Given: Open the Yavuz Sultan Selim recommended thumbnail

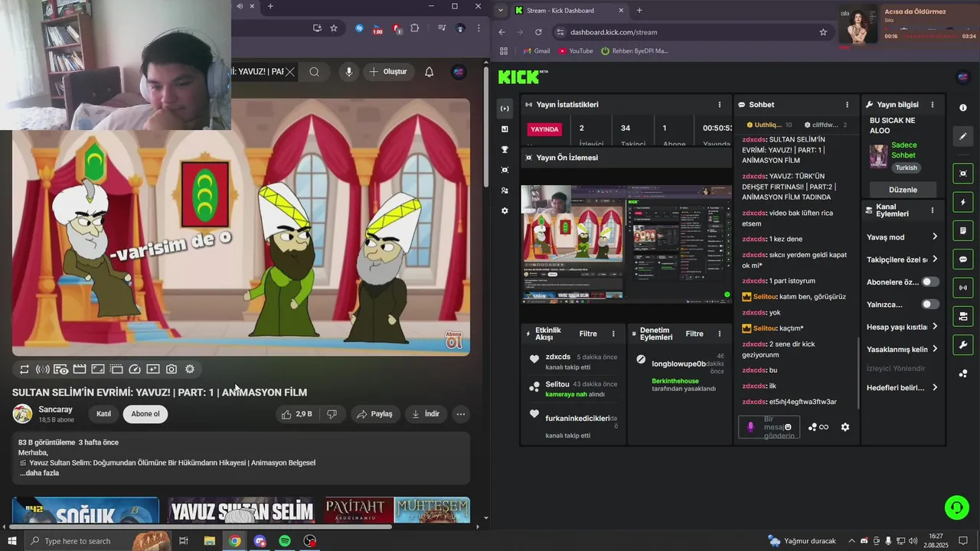Looking at the screenshot, I should point(241,510).
